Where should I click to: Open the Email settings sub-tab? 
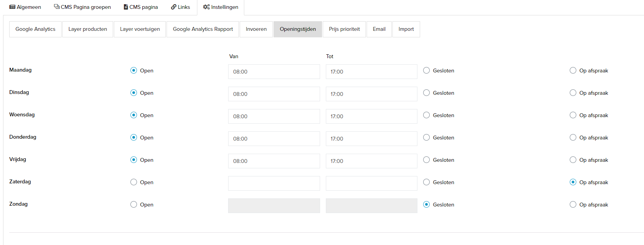point(379,29)
